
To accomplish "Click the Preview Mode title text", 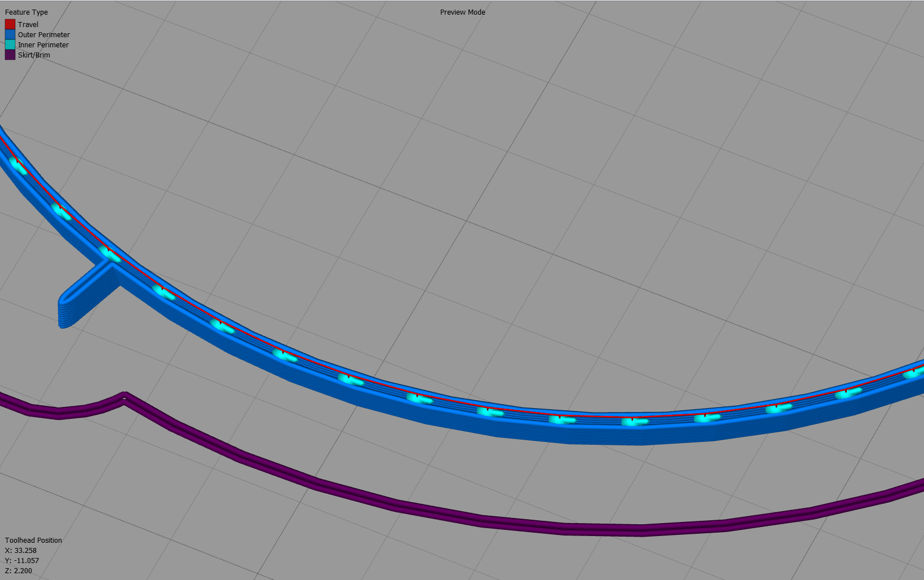I will 463,12.
